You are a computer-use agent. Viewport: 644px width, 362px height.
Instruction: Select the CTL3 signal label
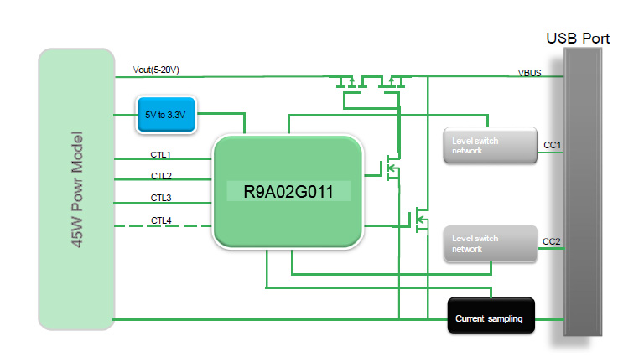161,198
